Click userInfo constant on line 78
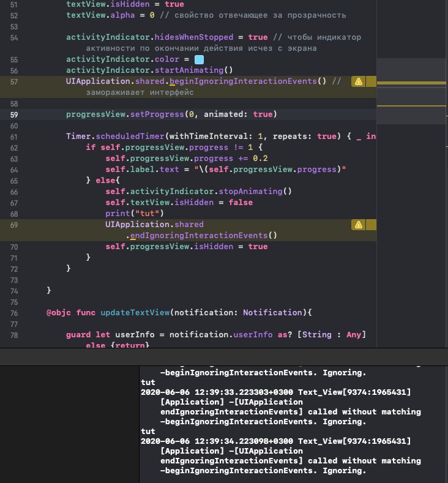This screenshot has height=483, width=448. (x=135, y=334)
